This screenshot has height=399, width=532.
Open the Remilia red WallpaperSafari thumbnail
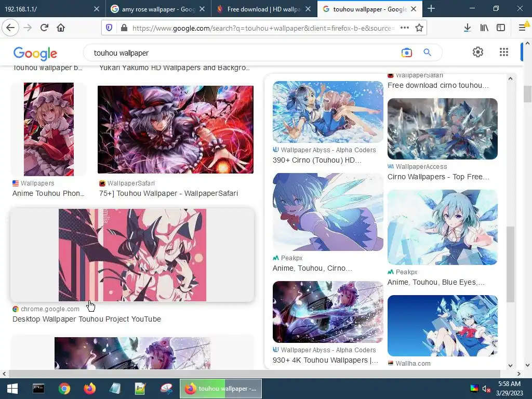[176, 129]
